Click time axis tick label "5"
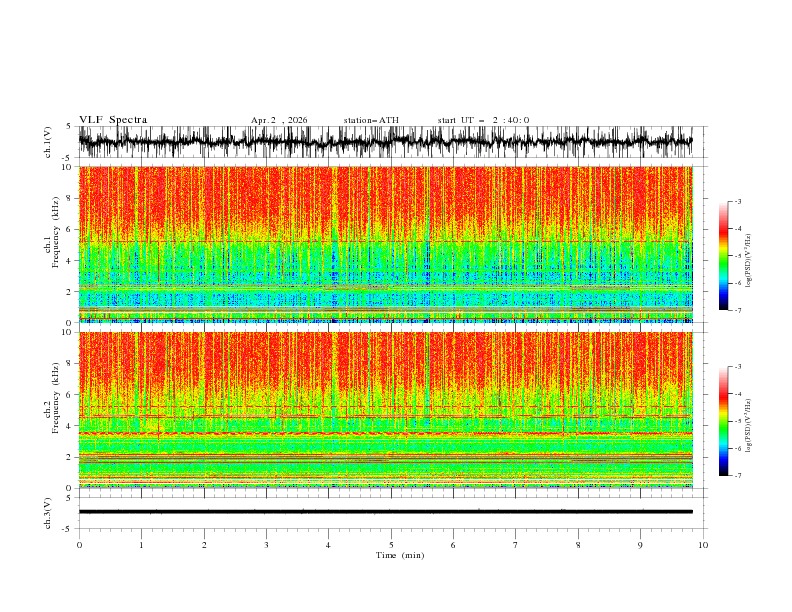This screenshot has width=792, height=612. click(391, 545)
